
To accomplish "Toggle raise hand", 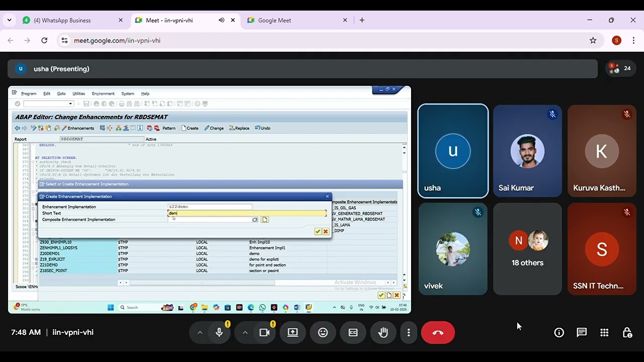I will pos(383,332).
